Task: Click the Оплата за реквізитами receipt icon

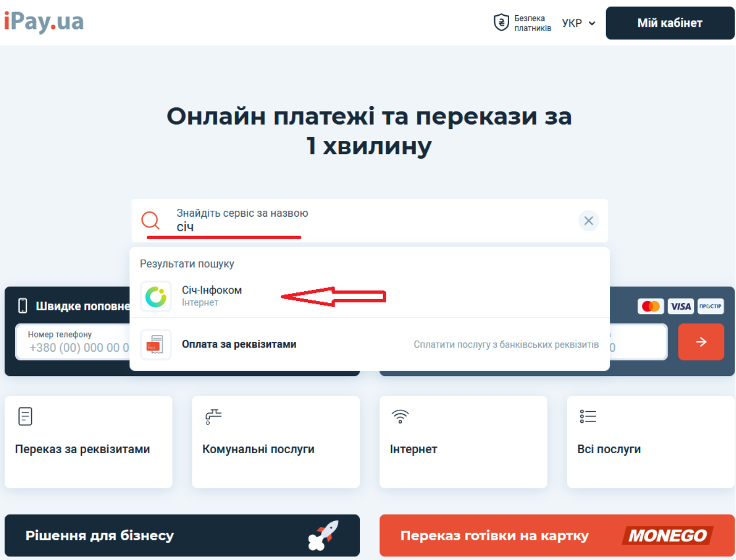Action: (x=156, y=344)
